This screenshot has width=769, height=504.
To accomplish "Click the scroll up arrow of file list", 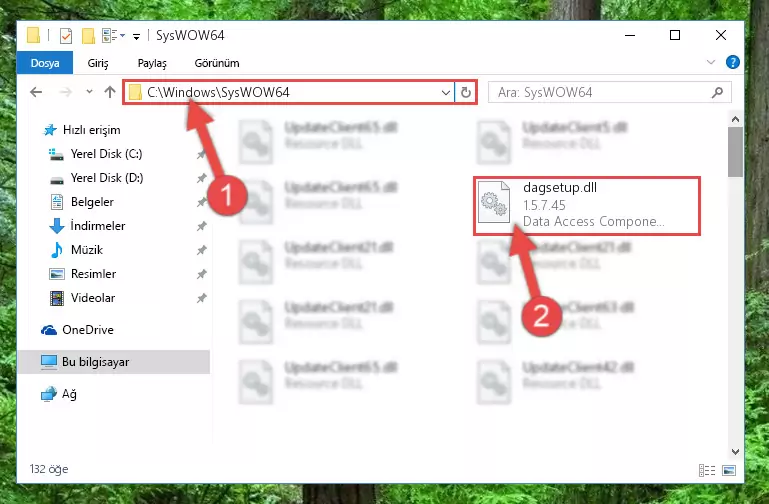I will (735, 119).
